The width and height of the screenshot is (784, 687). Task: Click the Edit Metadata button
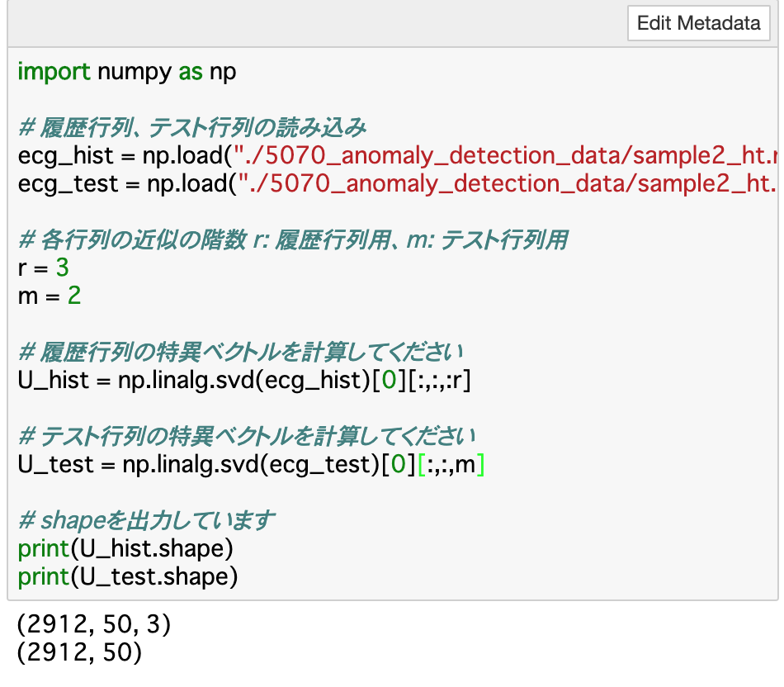pyautogui.click(x=698, y=23)
